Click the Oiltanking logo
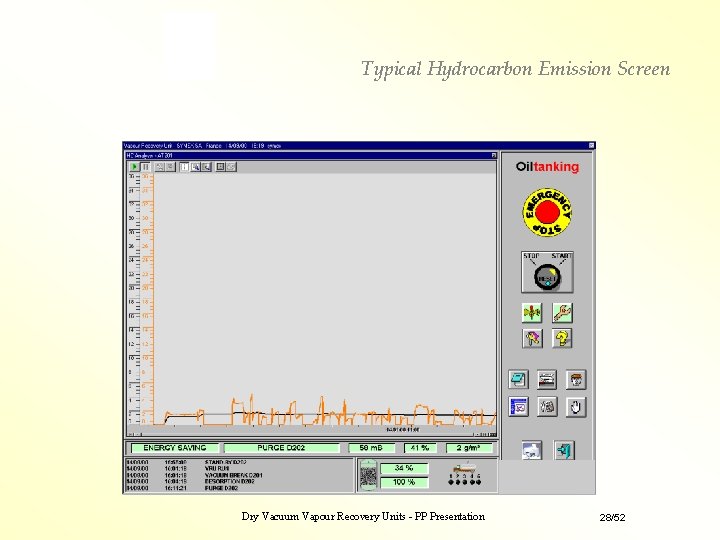The image size is (720, 540). [547, 167]
